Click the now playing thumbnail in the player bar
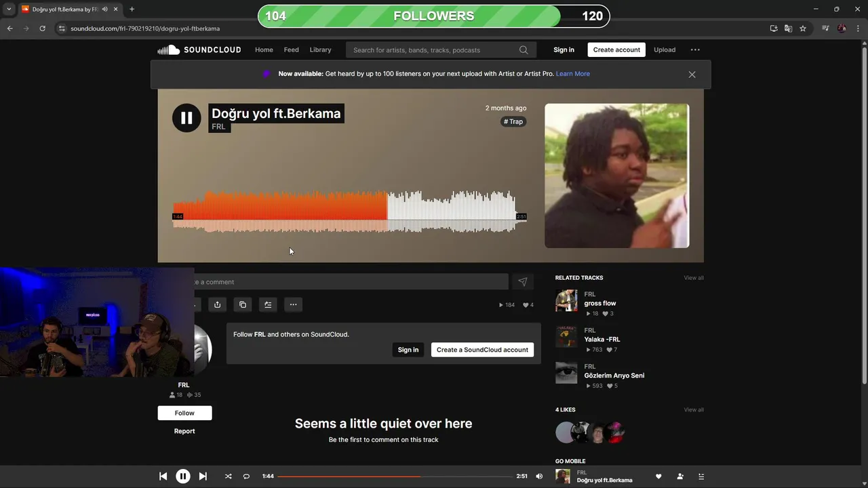This screenshot has width=868, height=488. 563,476
